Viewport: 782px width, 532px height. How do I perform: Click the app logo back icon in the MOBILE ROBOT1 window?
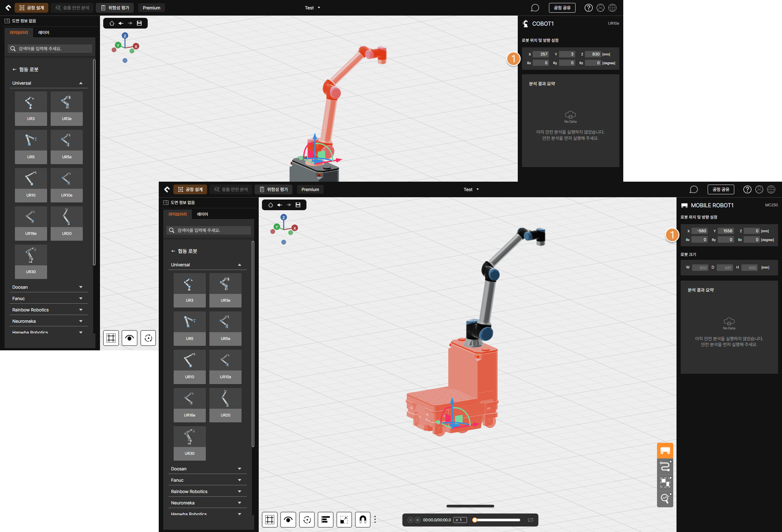pos(167,189)
